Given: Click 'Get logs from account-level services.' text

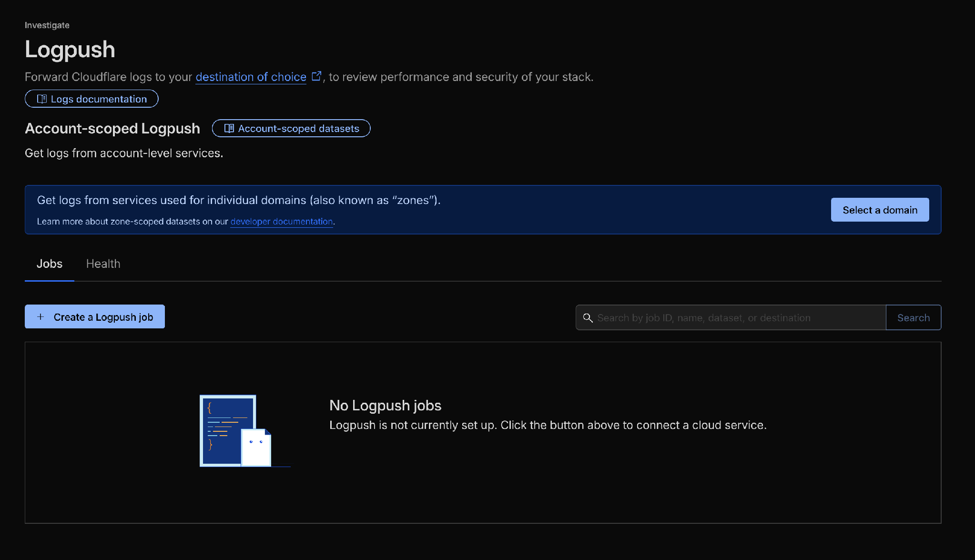Looking at the screenshot, I should click(x=124, y=153).
